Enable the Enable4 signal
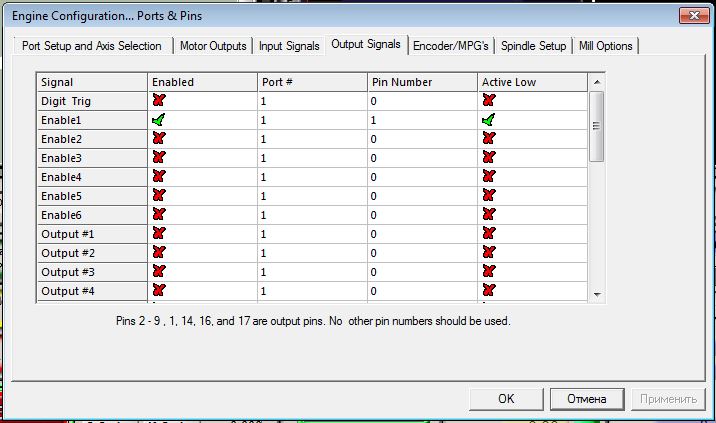 tap(159, 177)
